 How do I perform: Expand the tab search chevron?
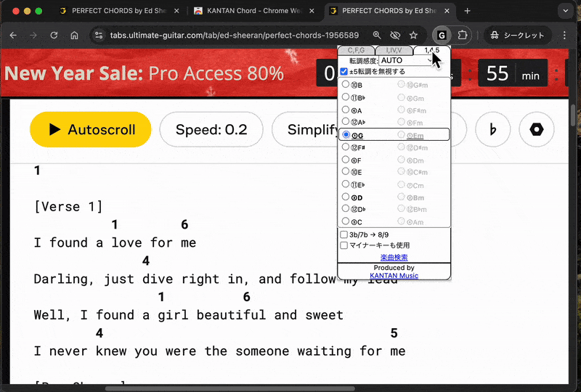(x=565, y=11)
